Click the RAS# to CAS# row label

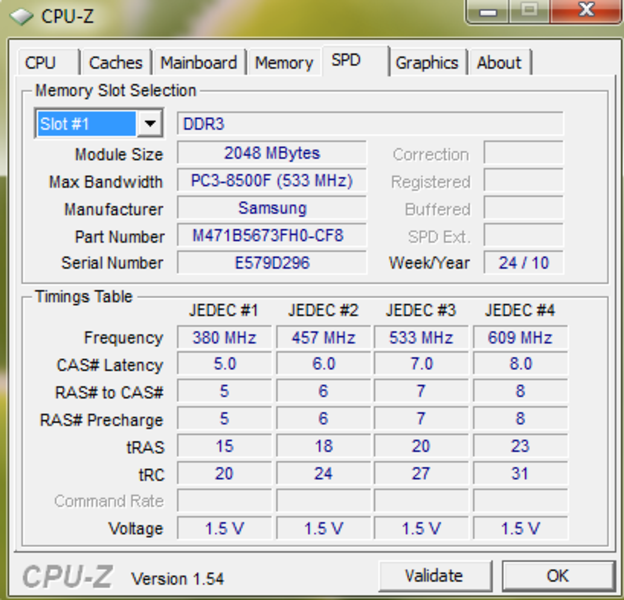click(109, 392)
